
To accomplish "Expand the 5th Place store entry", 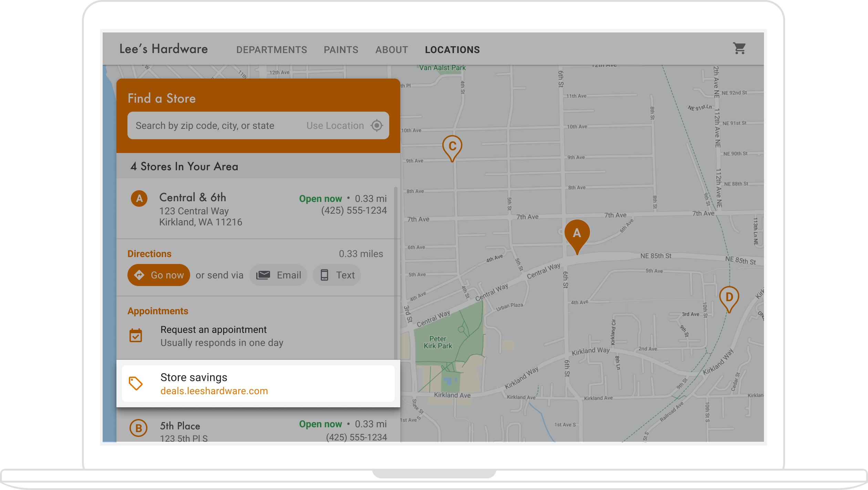I will coord(180,426).
